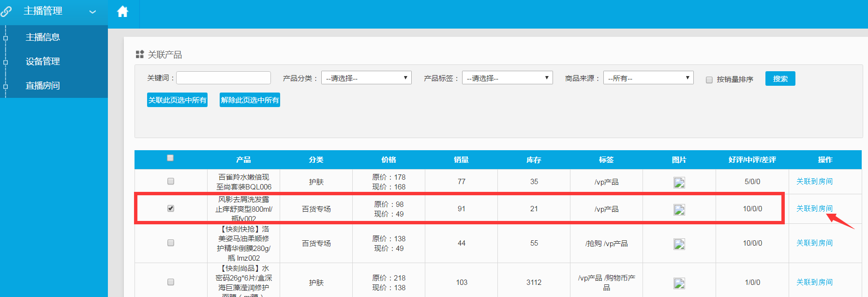Open the 产品分类 dropdown
868x297 pixels.
366,78
